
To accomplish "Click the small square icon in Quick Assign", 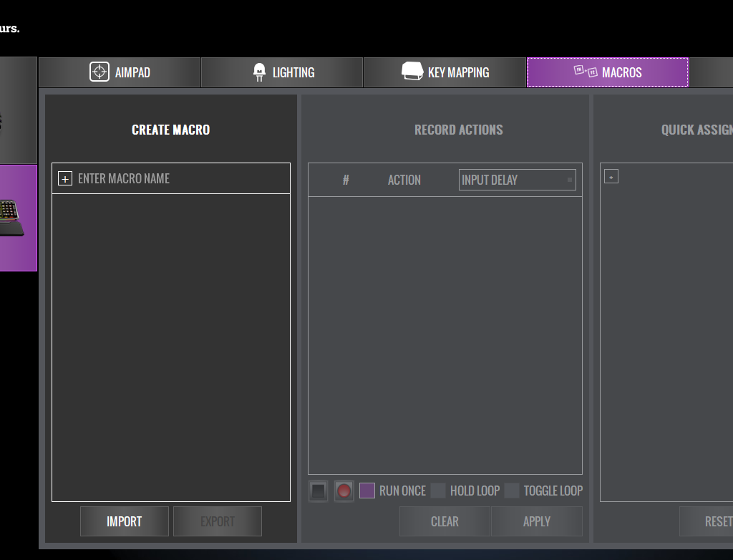I will click(x=611, y=176).
